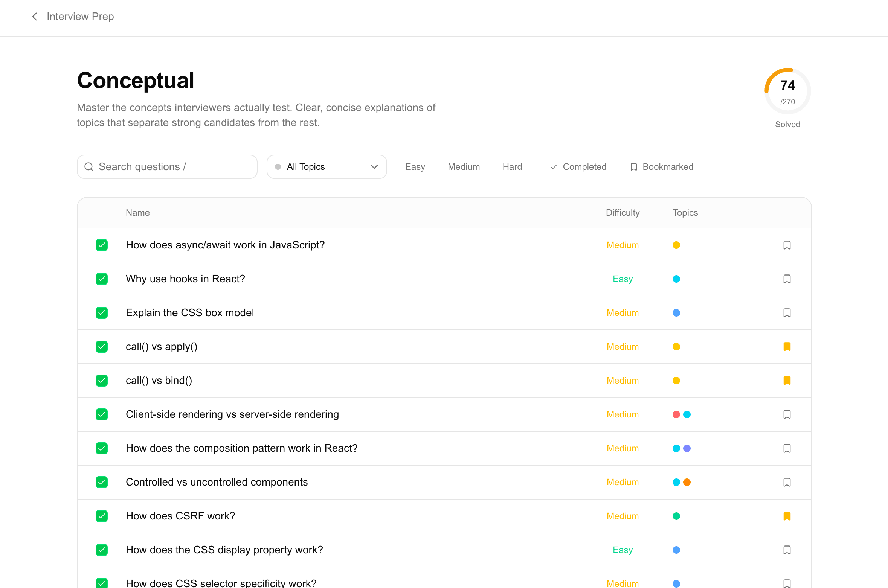Open Why use hooks in React question
Image resolution: width=888 pixels, height=588 pixels.
185,279
